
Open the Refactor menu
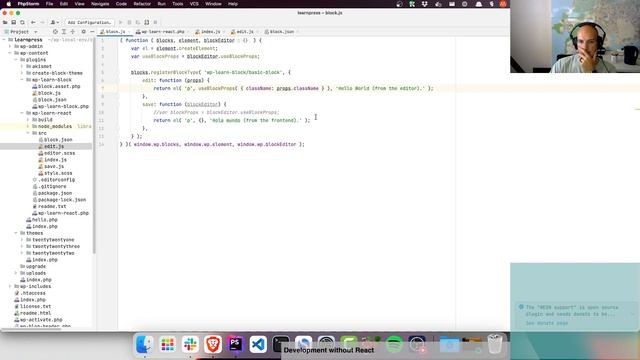point(142,4)
